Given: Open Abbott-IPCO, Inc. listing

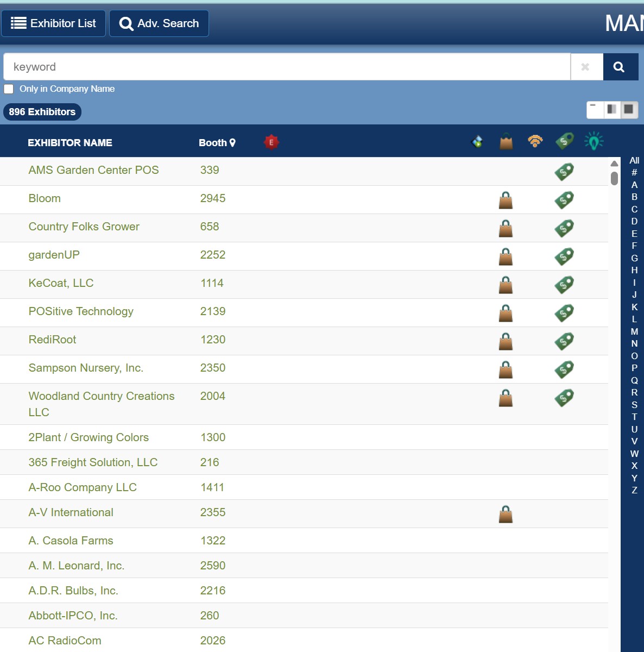Looking at the screenshot, I should [x=73, y=616].
